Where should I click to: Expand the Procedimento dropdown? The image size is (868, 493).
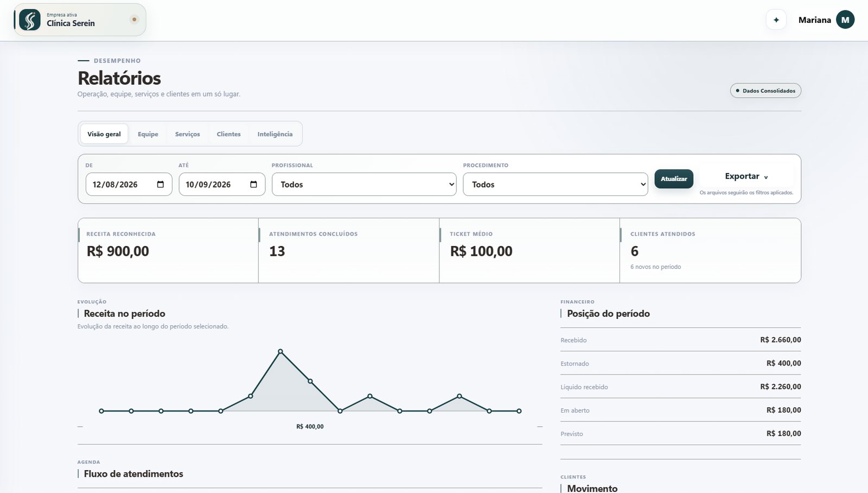[556, 185]
